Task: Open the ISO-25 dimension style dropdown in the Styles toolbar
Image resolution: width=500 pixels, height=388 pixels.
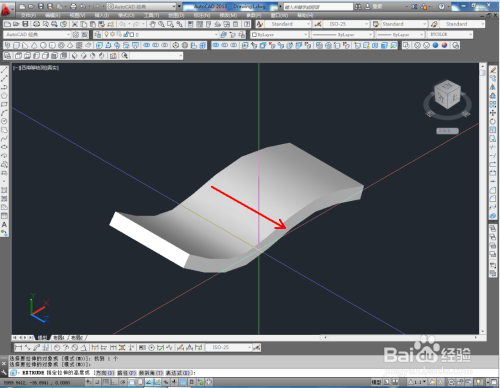Action: tap(346, 24)
